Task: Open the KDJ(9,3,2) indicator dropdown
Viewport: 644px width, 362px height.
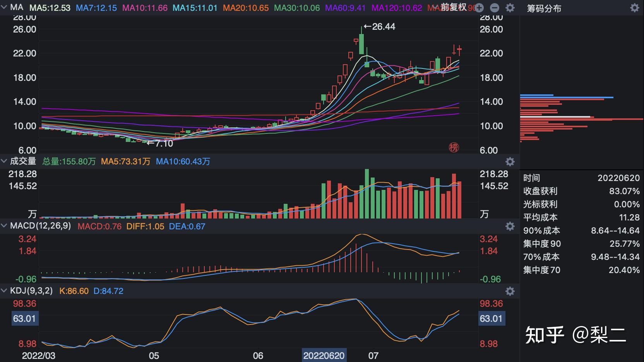Action: [31, 290]
